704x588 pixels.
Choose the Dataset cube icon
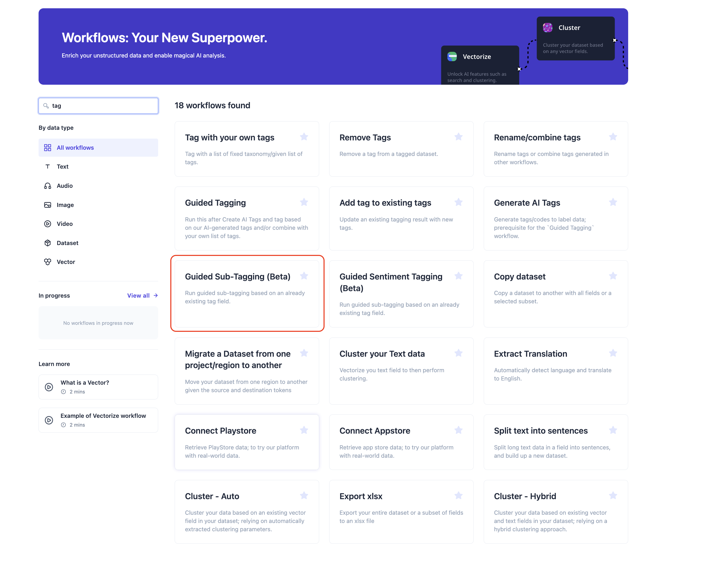pyautogui.click(x=48, y=243)
